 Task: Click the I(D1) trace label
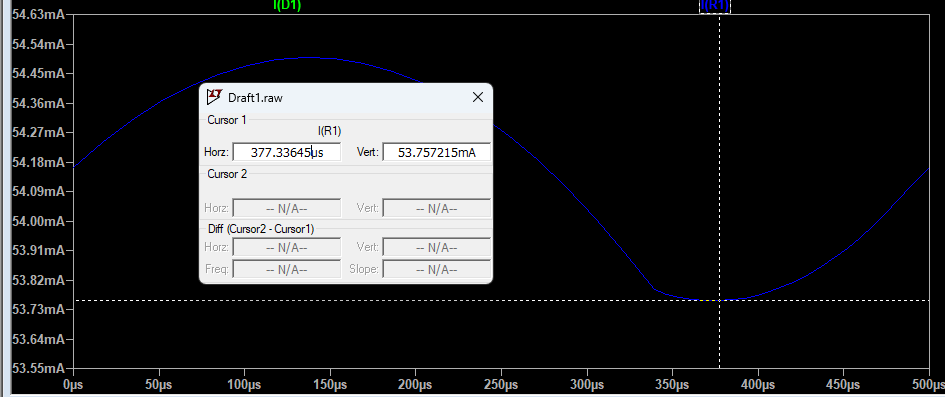tap(287, 5)
